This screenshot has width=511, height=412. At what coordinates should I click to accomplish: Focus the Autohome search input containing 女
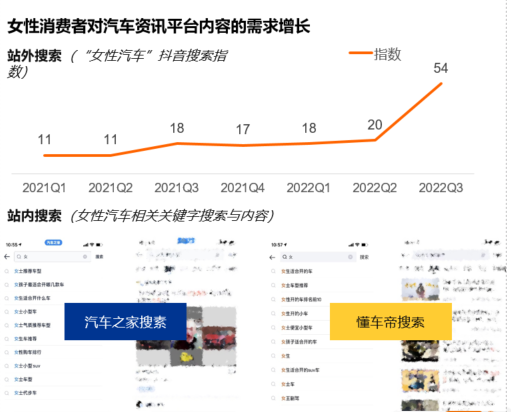point(53,257)
